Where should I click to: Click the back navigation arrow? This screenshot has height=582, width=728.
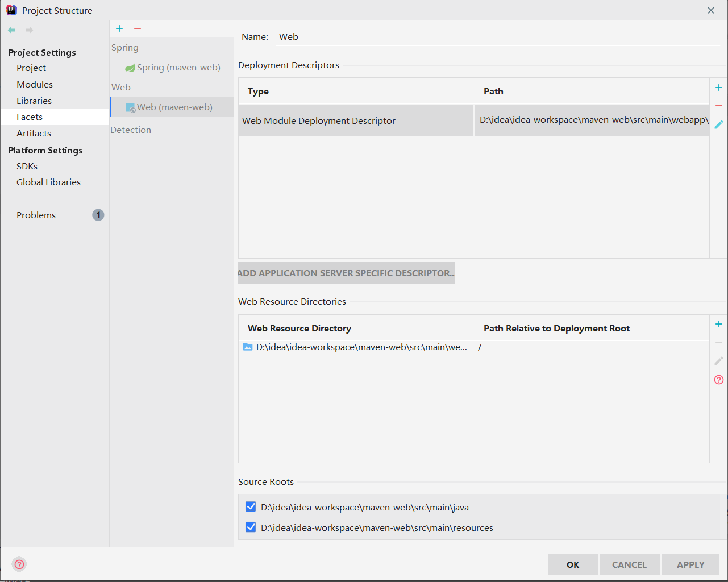click(11, 30)
